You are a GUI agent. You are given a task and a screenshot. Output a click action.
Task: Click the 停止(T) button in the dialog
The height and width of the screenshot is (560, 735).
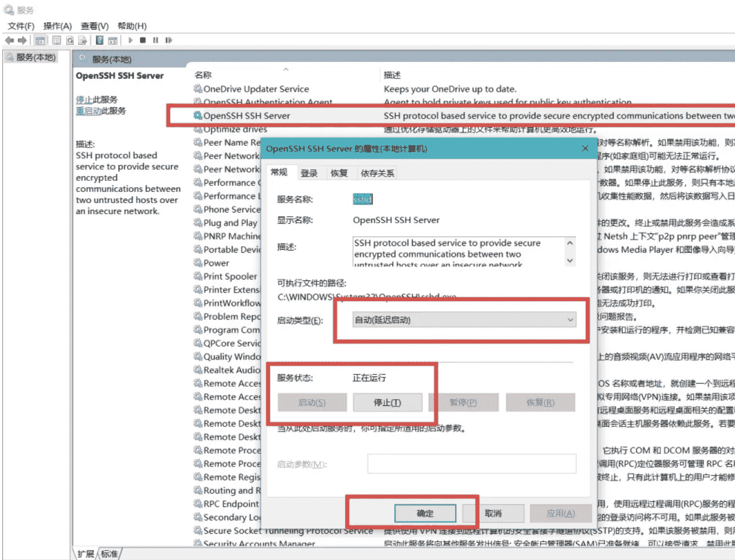(x=388, y=402)
